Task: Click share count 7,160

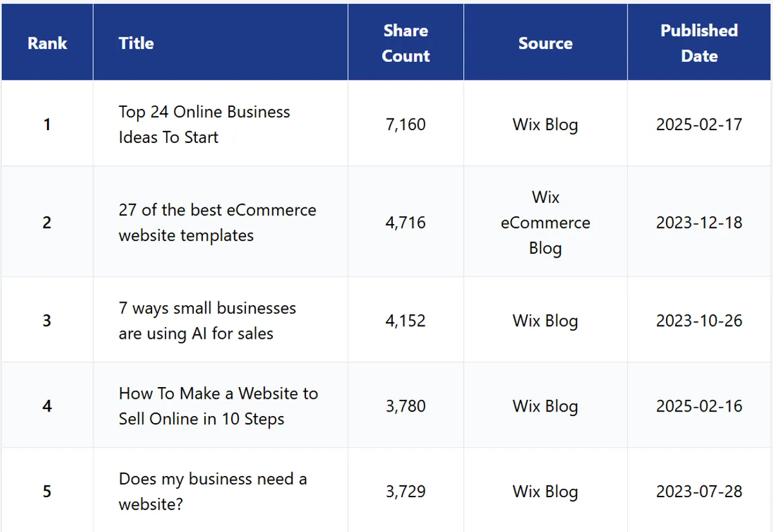Action: tap(406, 124)
